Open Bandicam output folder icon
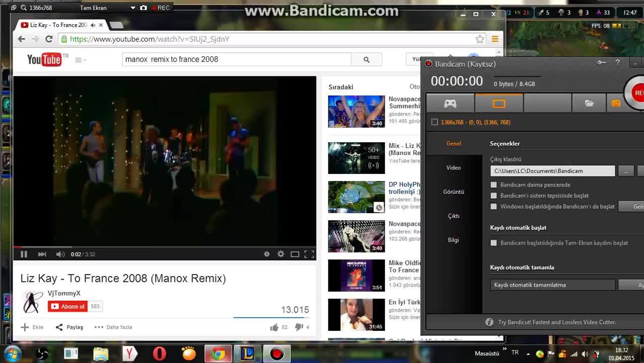 coord(589,104)
